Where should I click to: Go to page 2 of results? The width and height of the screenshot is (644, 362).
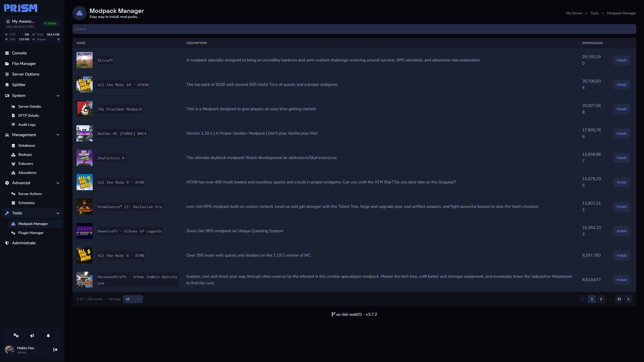click(x=601, y=299)
